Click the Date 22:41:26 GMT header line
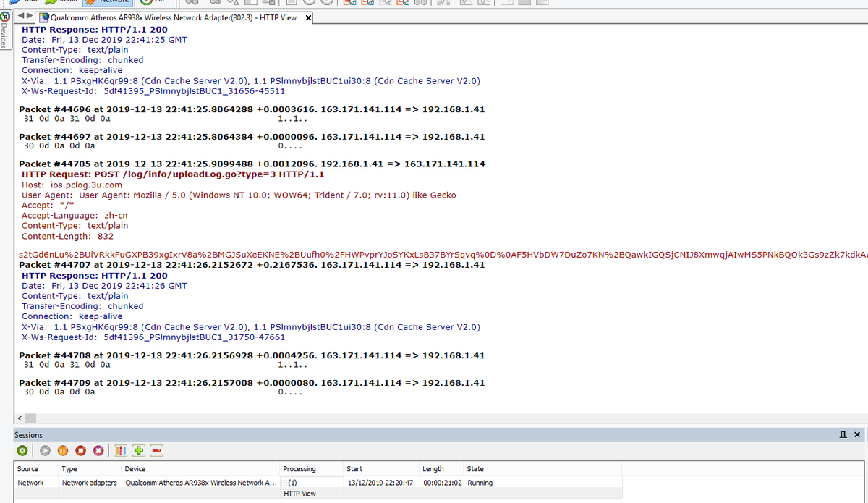The width and height of the screenshot is (868, 503). point(104,286)
